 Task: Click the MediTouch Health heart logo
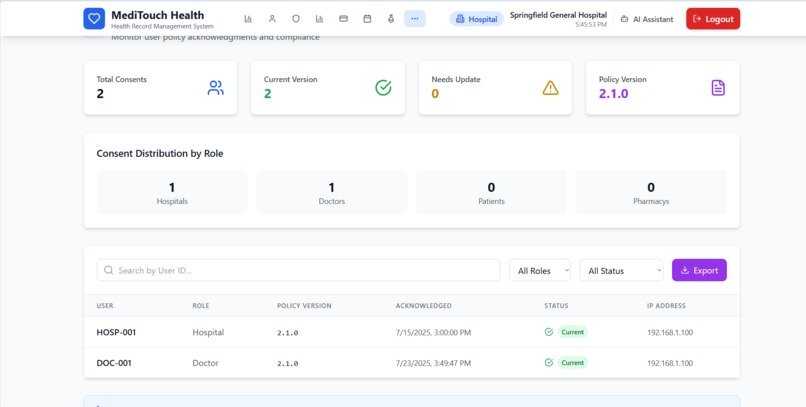(x=94, y=18)
